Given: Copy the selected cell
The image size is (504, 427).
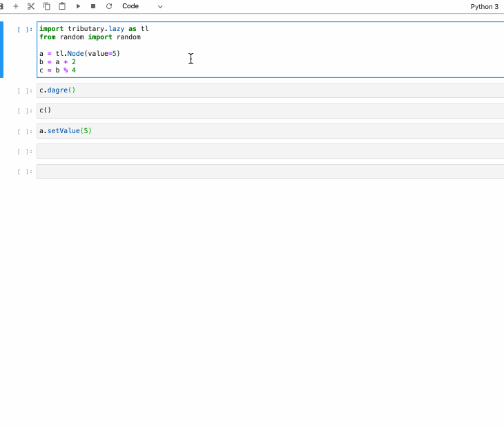Looking at the screenshot, I should coord(47,6).
